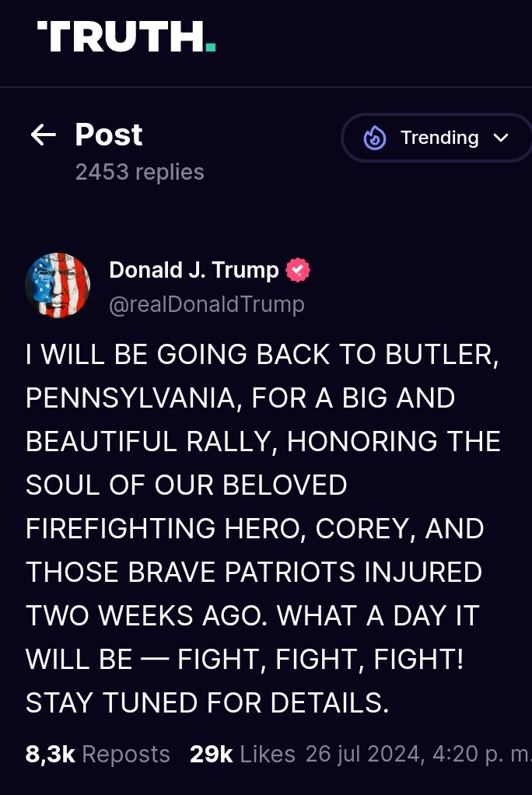The height and width of the screenshot is (795, 532).
Task: Click the flame icon beside Trending
Action: tap(375, 138)
